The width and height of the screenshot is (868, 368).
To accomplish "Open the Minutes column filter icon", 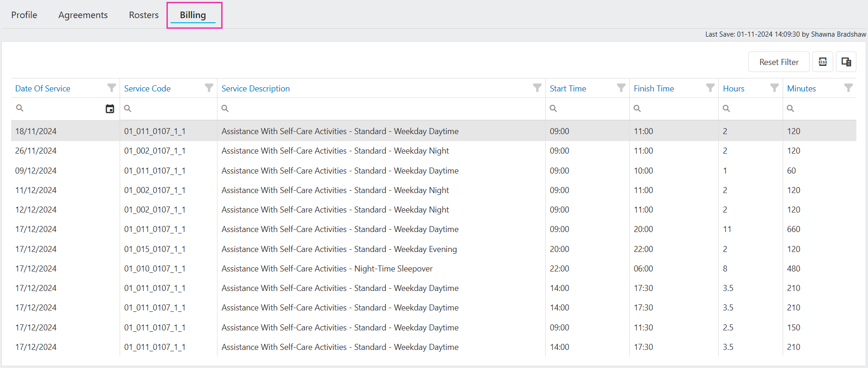I will [849, 88].
